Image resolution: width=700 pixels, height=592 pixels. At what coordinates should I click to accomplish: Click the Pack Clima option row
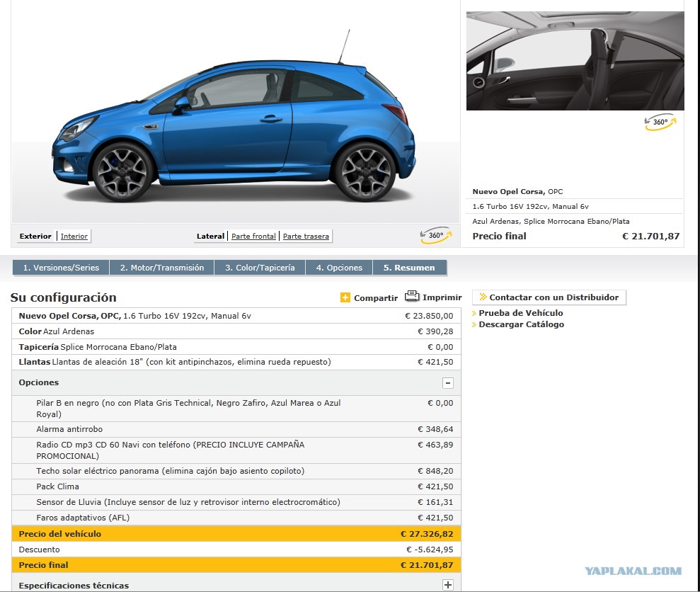pos(236,486)
